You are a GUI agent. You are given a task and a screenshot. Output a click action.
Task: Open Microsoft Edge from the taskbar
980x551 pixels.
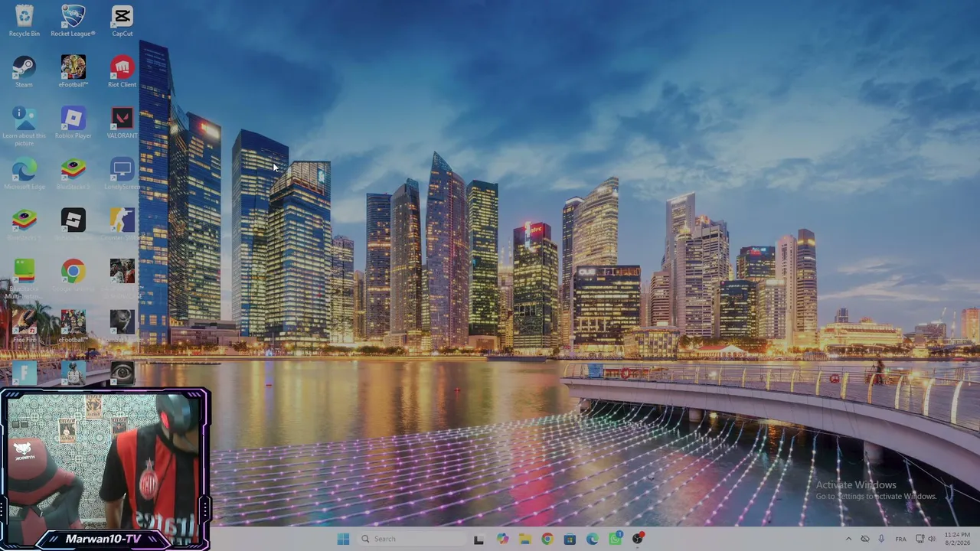point(592,539)
